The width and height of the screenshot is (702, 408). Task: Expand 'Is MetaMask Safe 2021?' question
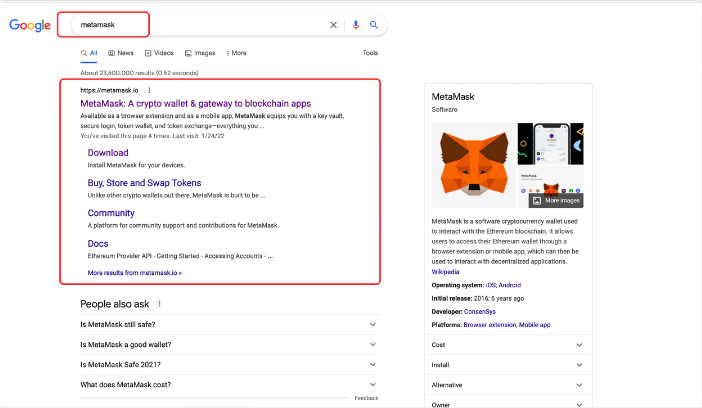229,365
